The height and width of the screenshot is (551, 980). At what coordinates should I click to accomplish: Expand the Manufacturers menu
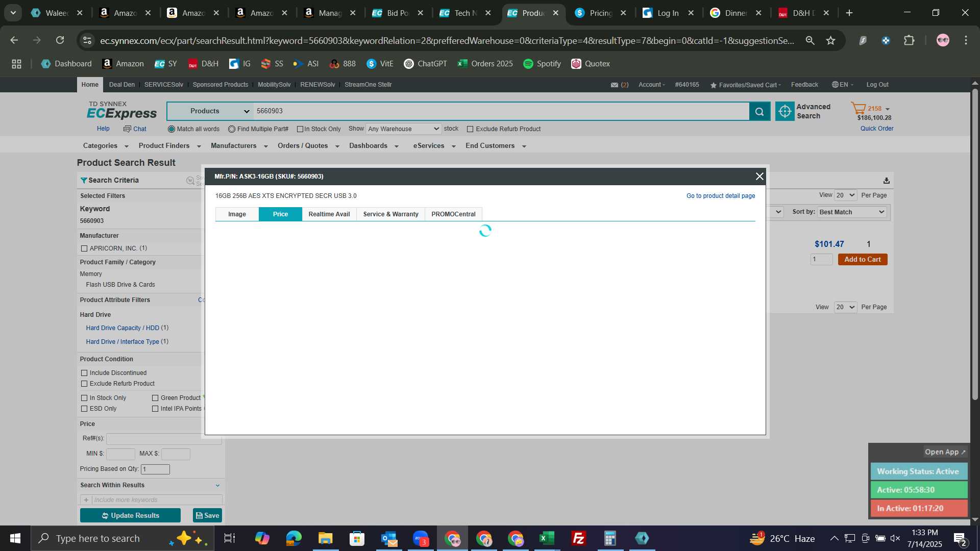coord(239,146)
